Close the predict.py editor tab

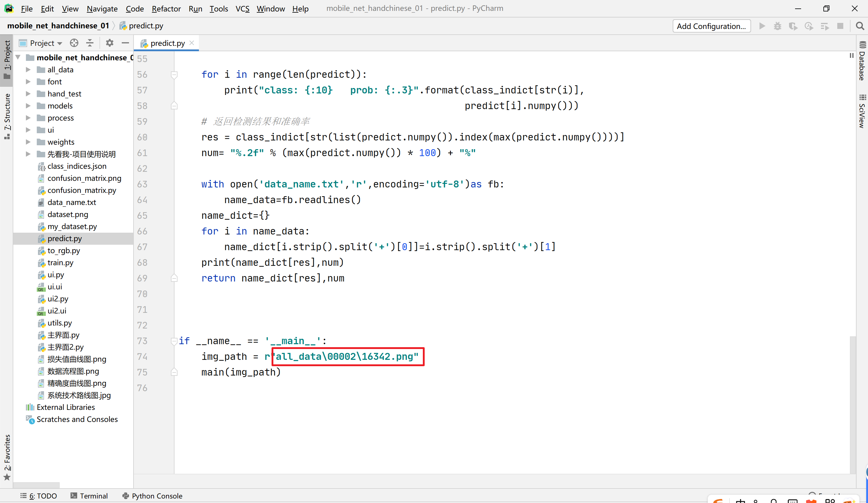click(192, 43)
